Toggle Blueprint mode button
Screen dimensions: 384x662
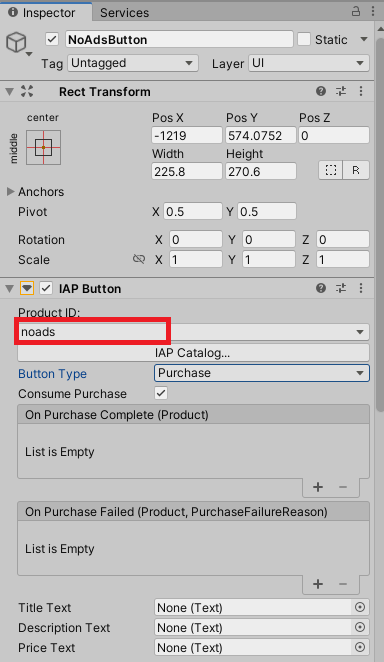[x=331, y=170]
